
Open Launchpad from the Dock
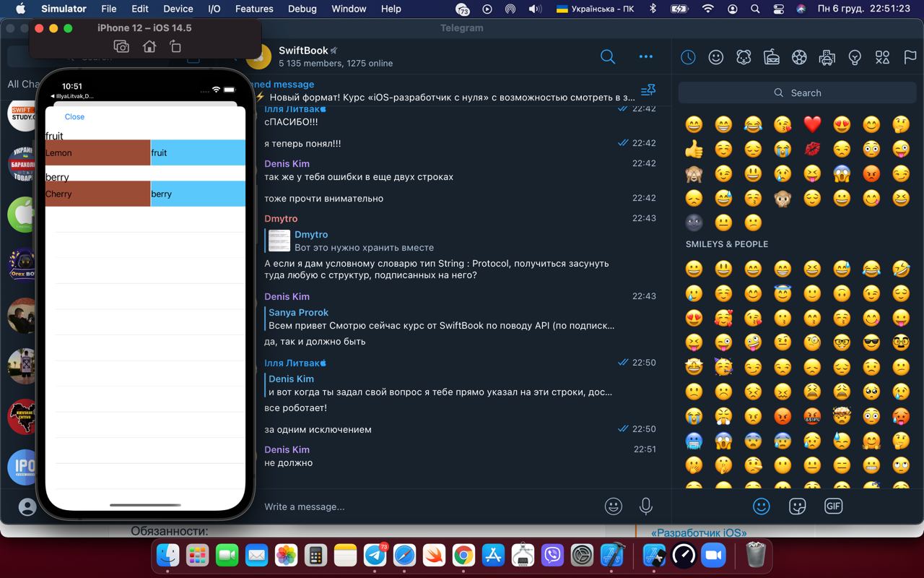pyautogui.click(x=197, y=555)
